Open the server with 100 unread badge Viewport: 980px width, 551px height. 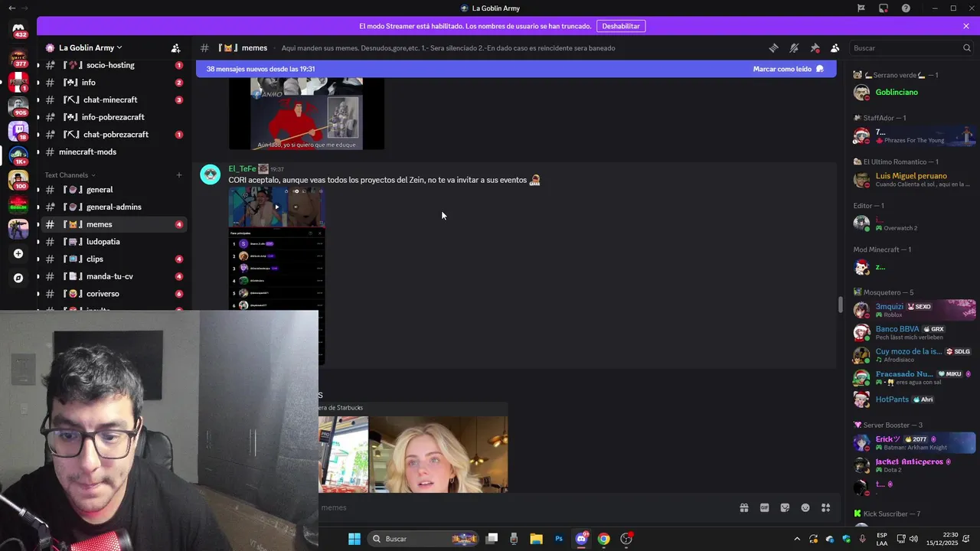(x=18, y=180)
